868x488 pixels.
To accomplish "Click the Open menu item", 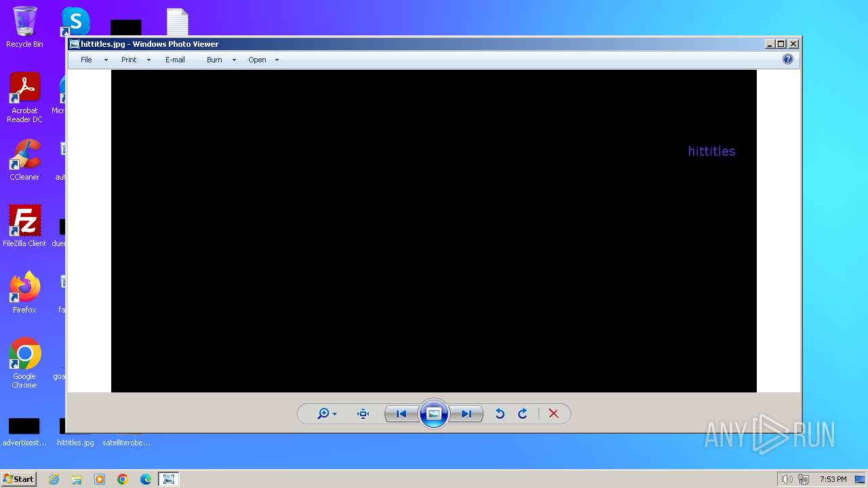I will pos(257,60).
